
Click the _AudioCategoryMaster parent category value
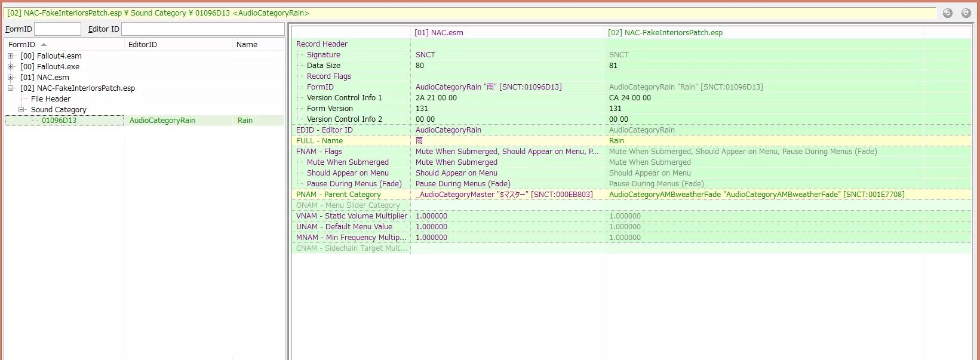504,195
